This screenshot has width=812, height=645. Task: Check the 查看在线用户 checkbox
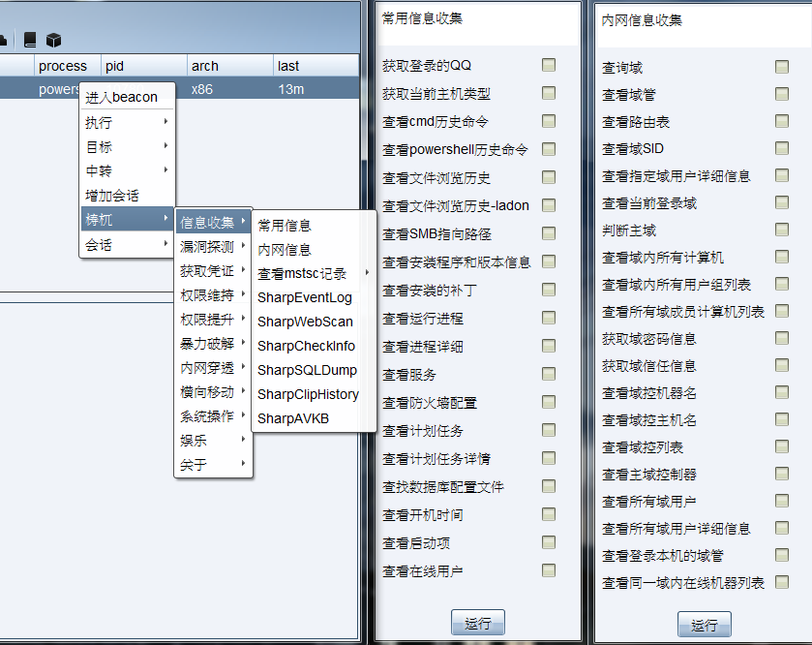[549, 570]
